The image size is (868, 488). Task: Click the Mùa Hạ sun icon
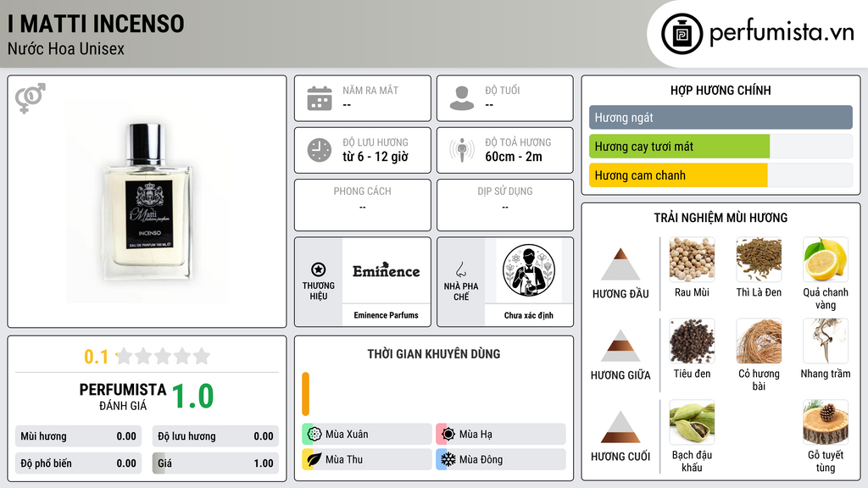click(448, 435)
